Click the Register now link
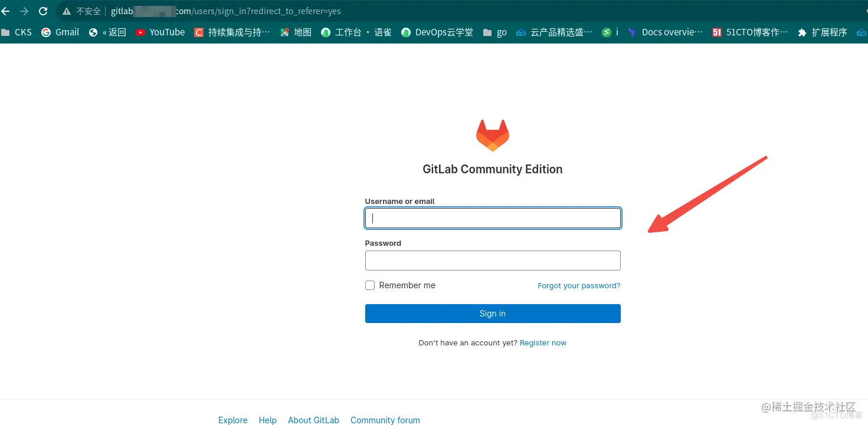The width and height of the screenshot is (868, 425). tap(543, 342)
